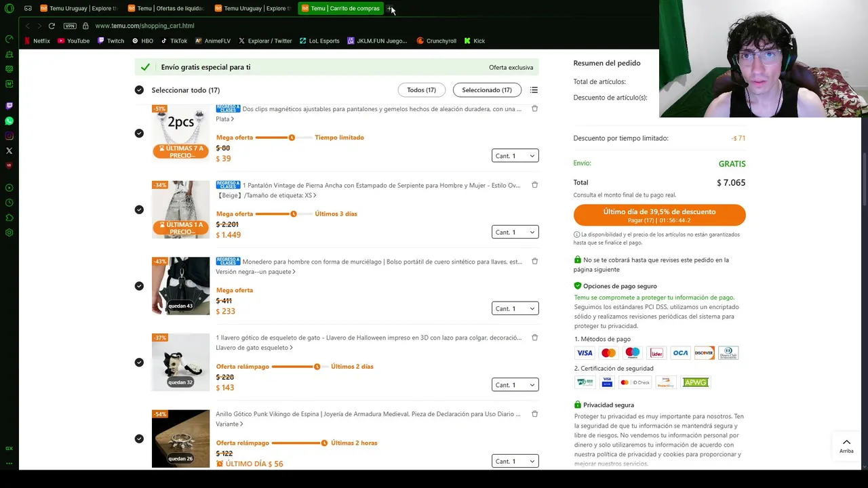868x488 pixels.
Task: Open the Netflix bookmark
Action: coord(37,41)
